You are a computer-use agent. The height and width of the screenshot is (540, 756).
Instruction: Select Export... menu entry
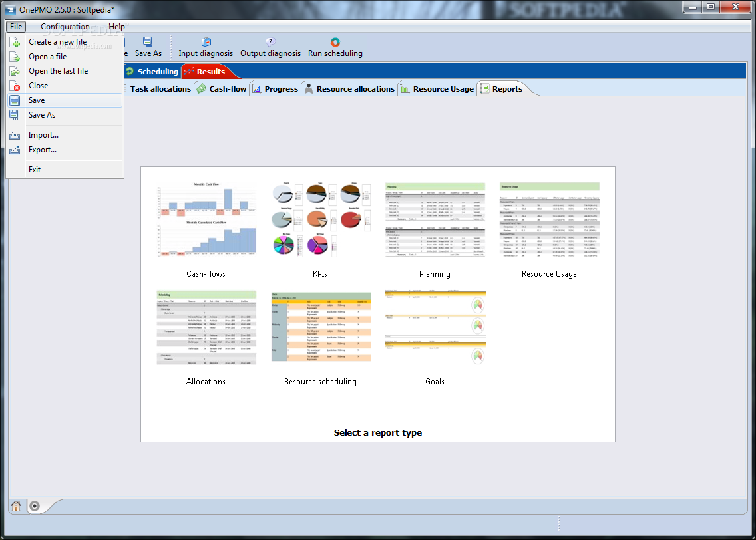click(65, 150)
